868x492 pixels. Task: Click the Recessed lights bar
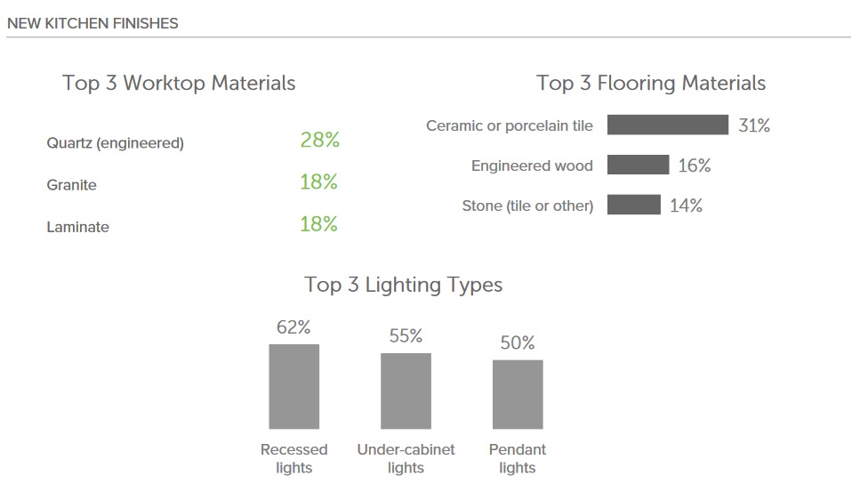pos(294,387)
